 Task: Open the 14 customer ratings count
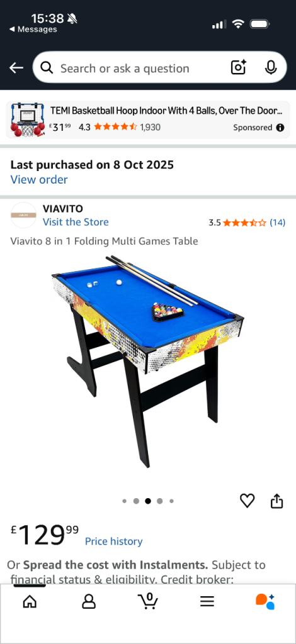coord(278,223)
